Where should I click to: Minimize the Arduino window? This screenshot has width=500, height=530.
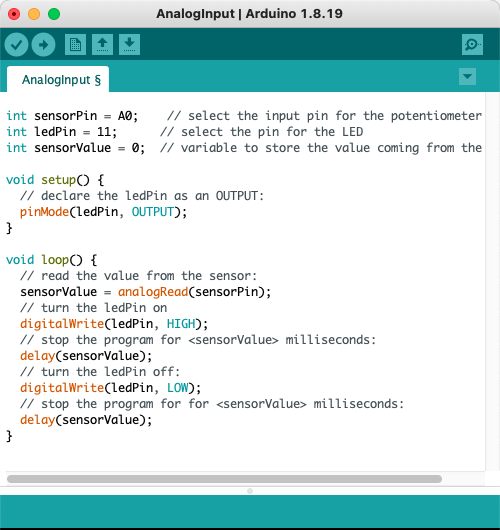34,14
